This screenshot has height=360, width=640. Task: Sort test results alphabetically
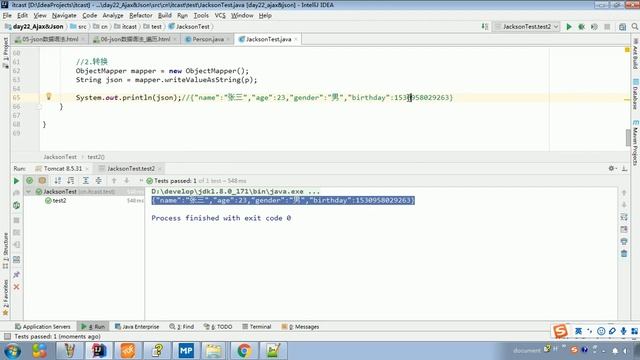pyautogui.click(x=58, y=180)
